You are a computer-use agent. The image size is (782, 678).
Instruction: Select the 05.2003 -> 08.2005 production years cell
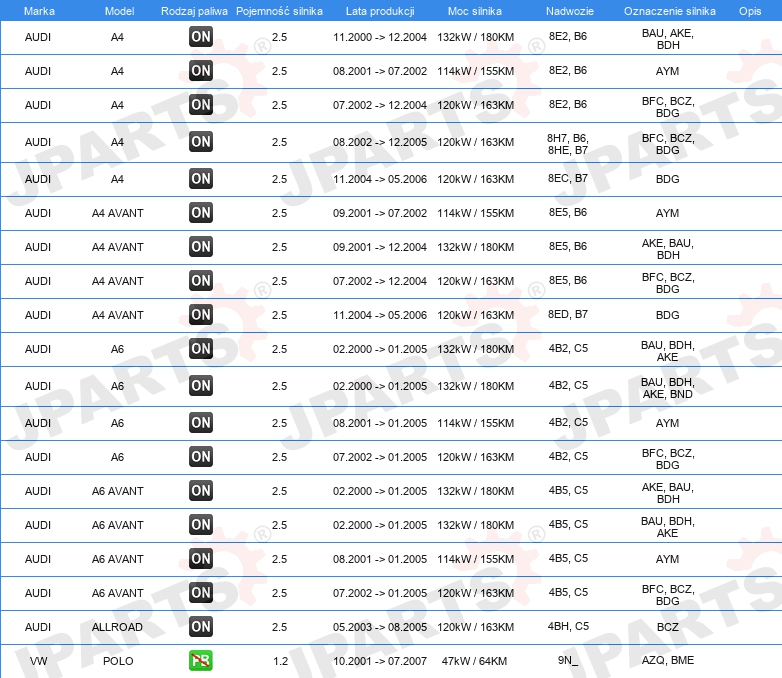click(x=380, y=627)
